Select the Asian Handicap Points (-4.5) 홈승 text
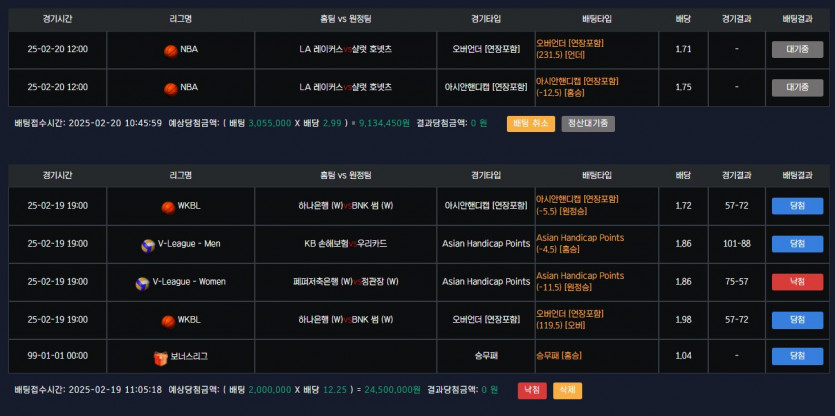Image resolution: width=835 pixels, height=416 pixels. click(580, 243)
